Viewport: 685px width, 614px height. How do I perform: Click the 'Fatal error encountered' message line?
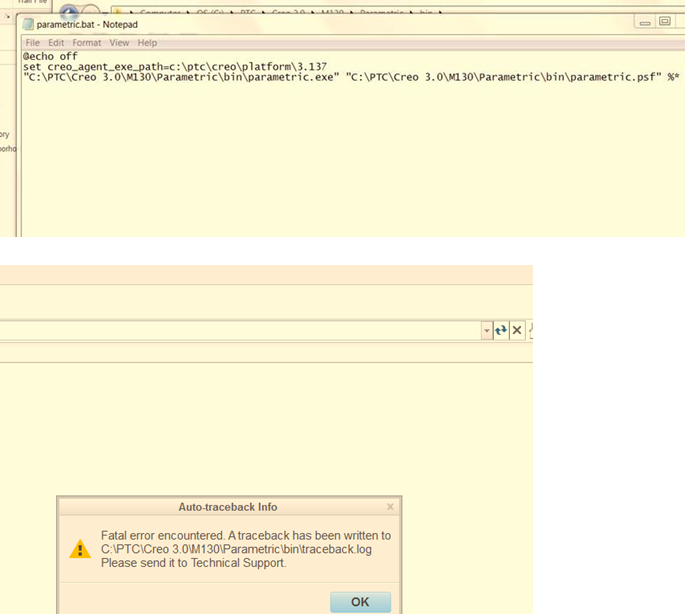pos(246,535)
